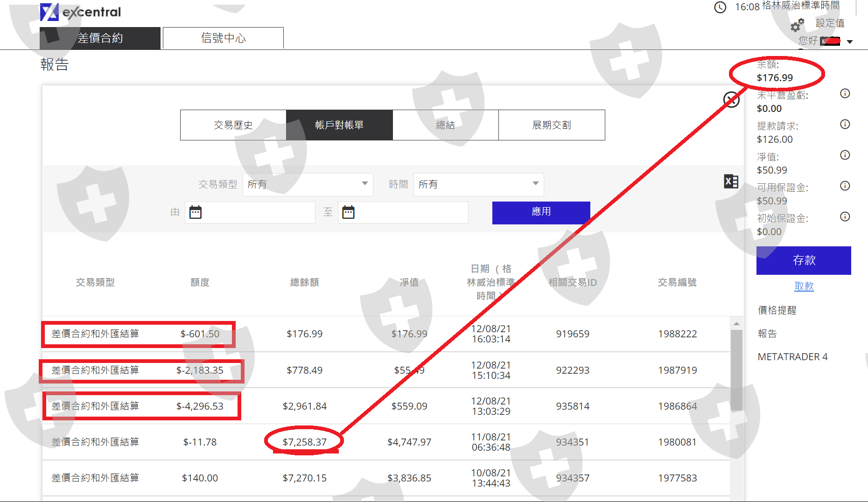This screenshot has width=868, height=502.
Task: Click the amount $-601.50
Action: pyautogui.click(x=200, y=334)
